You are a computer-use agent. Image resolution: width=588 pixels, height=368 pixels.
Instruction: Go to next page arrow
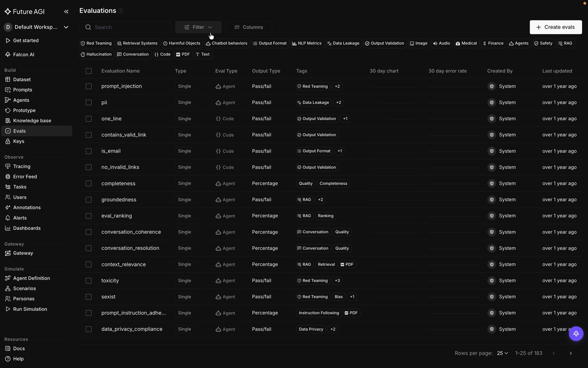pos(571,353)
